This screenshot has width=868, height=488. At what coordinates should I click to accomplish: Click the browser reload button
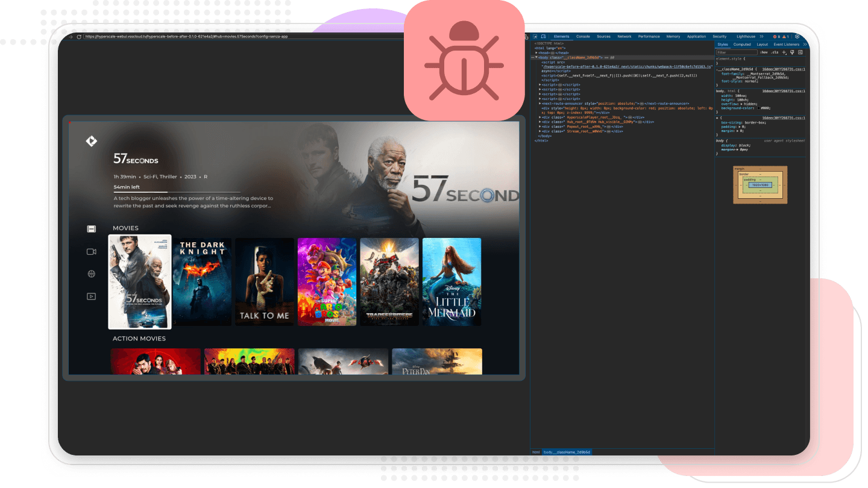click(x=78, y=37)
